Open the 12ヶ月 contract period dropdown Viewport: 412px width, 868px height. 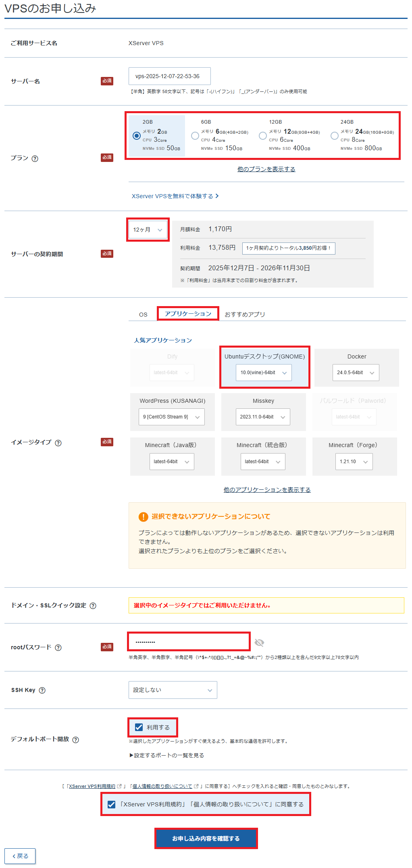coord(148,230)
